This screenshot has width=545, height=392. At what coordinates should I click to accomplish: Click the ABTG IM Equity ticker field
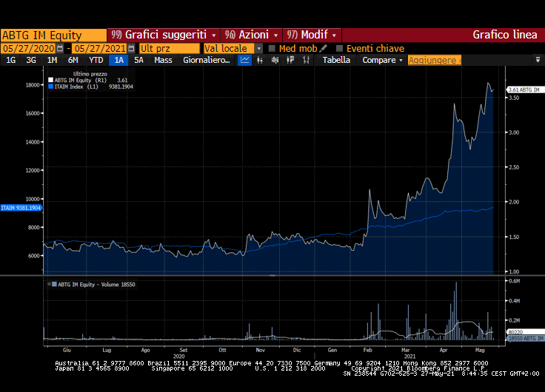[x=53, y=35]
